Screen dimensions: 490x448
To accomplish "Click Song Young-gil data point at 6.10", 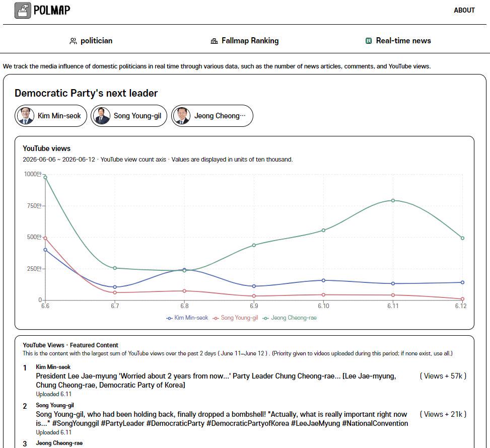I will click(323, 295).
